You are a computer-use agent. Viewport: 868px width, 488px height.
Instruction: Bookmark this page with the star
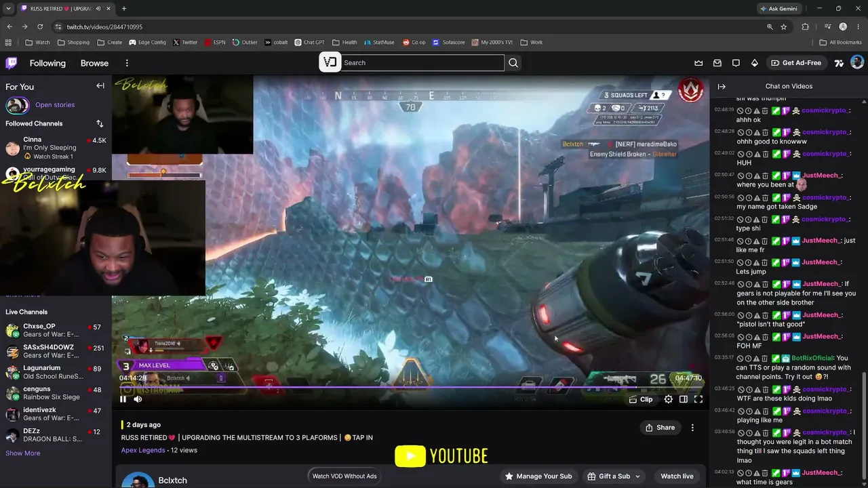(x=784, y=26)
